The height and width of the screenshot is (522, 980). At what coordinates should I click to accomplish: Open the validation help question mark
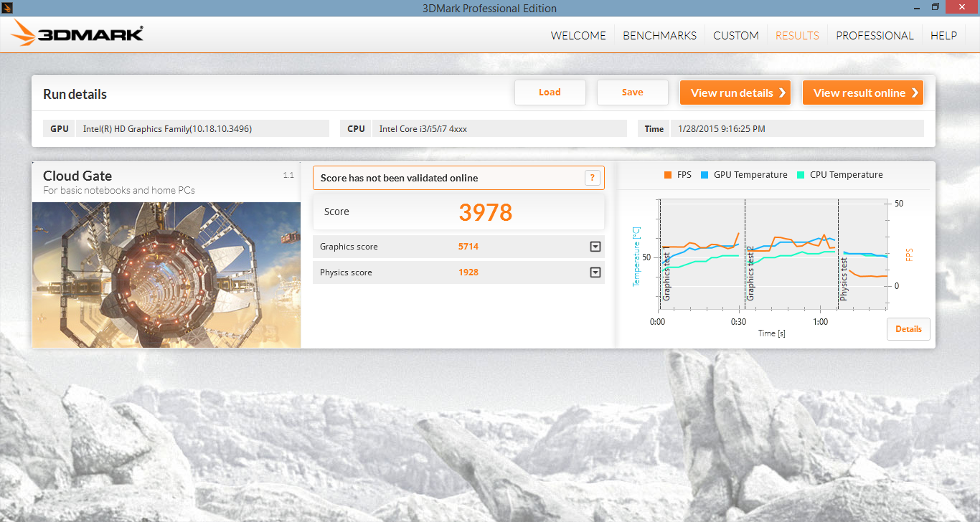(x=592, y=178)
